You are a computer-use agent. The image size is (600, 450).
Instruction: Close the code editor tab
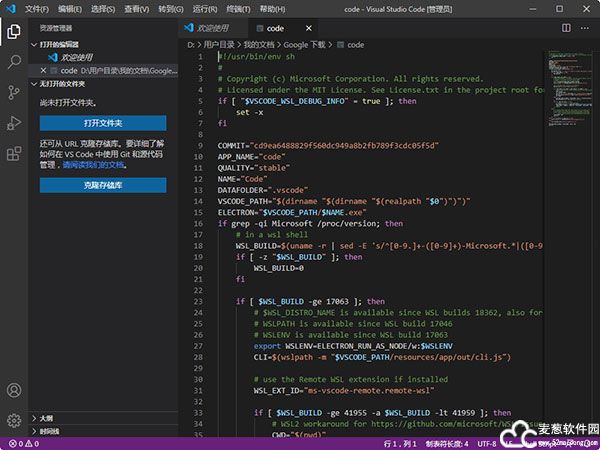[x=309, y=28]
